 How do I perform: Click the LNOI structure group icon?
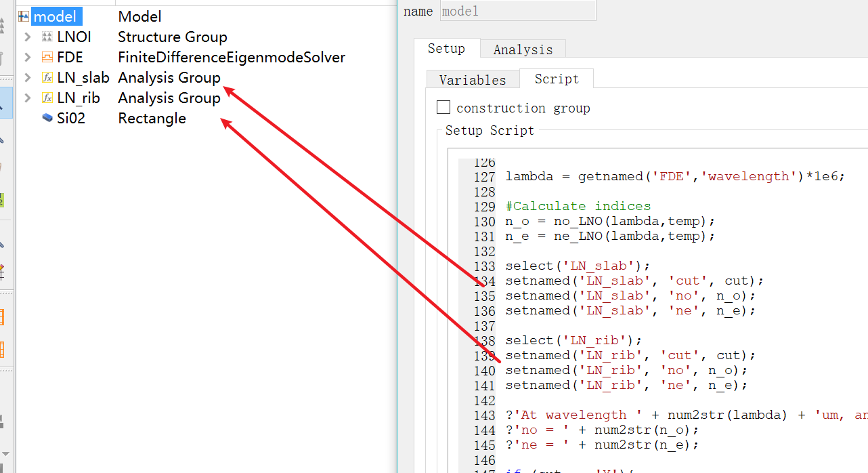(47, 37)
